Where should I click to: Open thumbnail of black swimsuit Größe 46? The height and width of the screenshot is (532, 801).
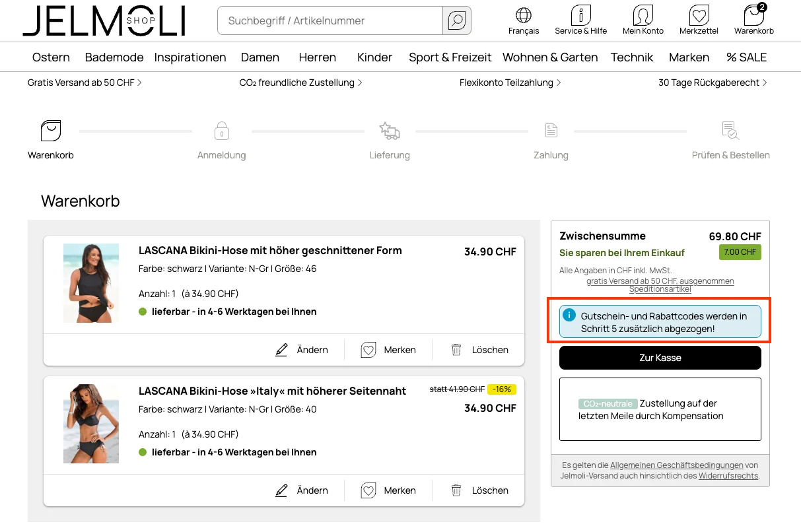click(91, 283)
